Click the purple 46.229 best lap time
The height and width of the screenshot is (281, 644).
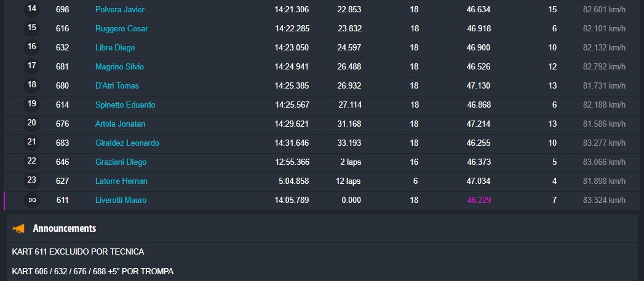(x=479, y=200)
